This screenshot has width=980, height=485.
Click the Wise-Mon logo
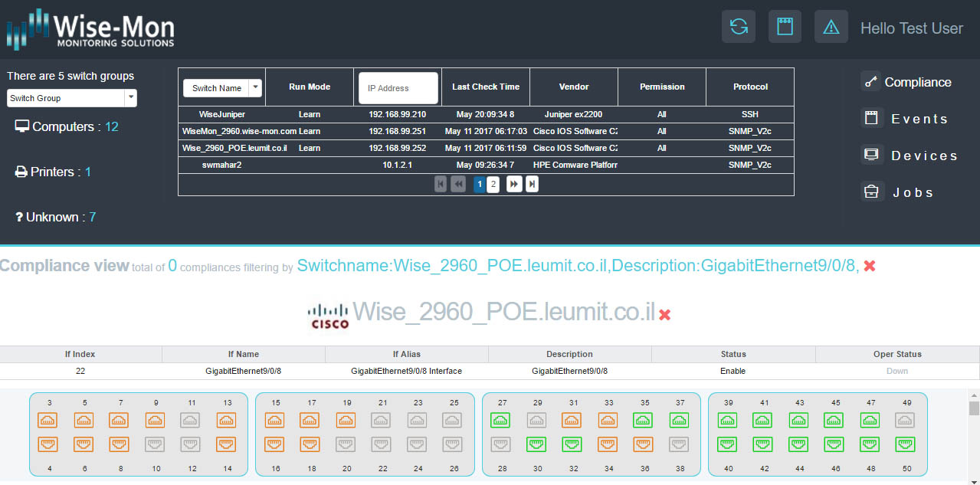tap(91, 30)
